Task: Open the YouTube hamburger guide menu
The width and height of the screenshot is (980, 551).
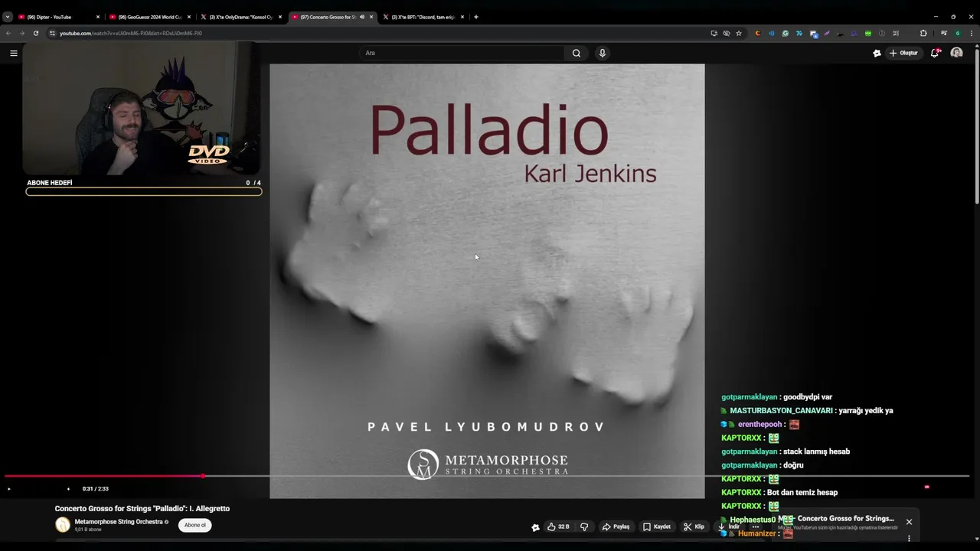Action: [13, 53]
